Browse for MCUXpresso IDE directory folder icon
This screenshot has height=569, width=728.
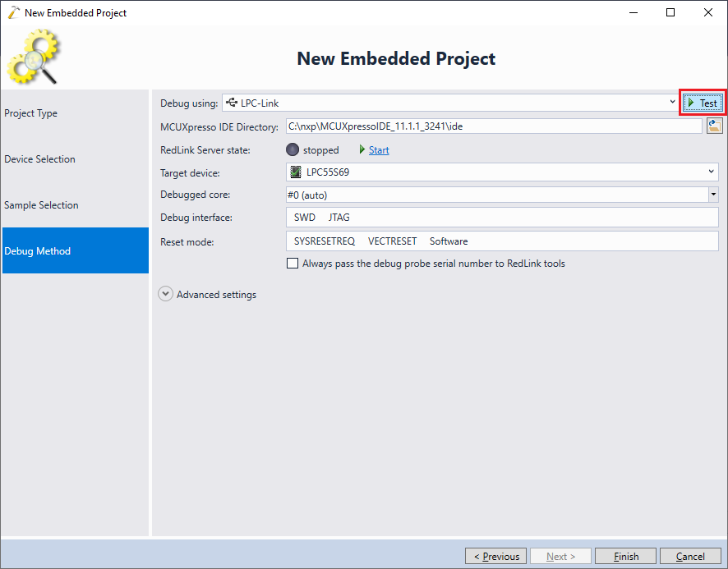point(715,126)
